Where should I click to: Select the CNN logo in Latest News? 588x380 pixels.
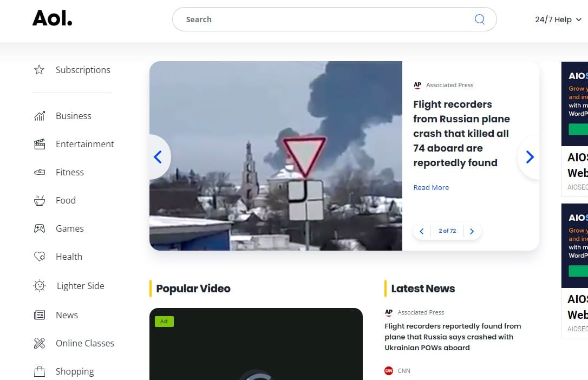coord(388,371)
